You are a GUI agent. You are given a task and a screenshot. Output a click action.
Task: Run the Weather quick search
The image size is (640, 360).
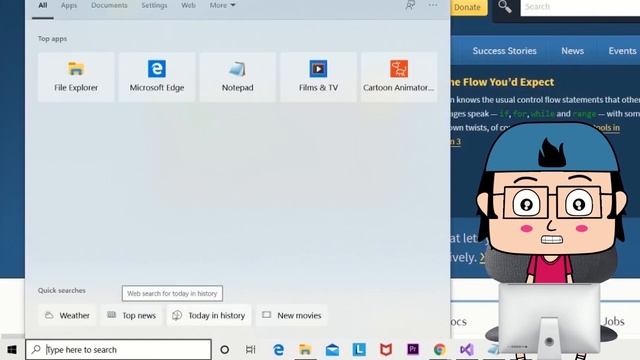[x=67, y=316]
